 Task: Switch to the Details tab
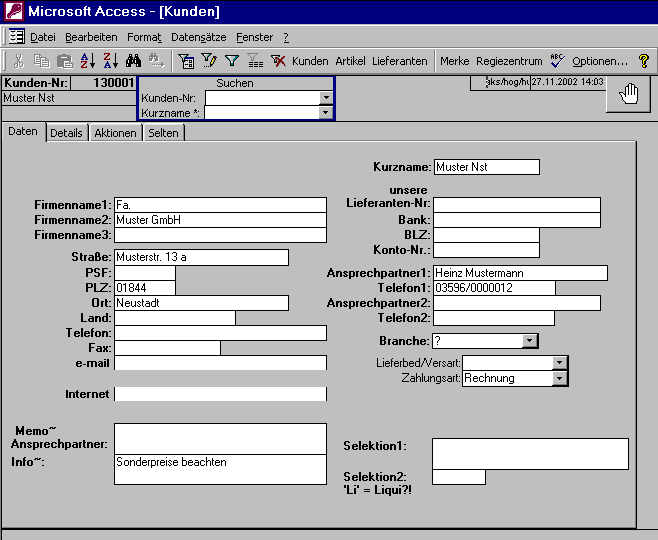tap(67, 133)
